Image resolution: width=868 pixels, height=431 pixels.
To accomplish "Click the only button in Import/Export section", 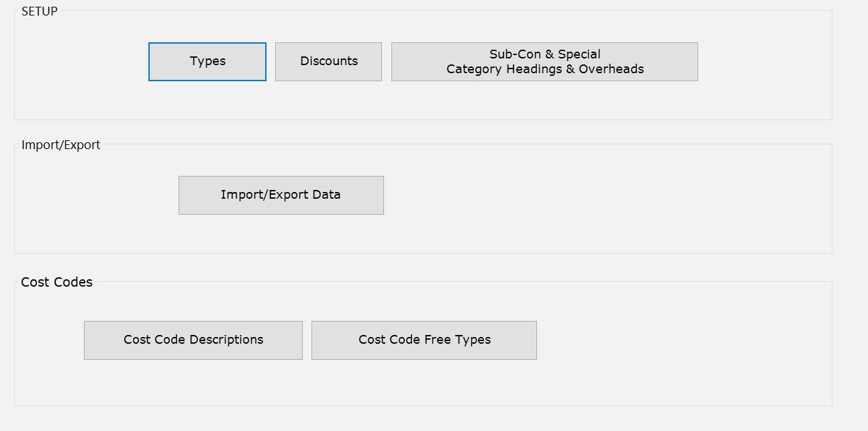I will pos(281,195).
